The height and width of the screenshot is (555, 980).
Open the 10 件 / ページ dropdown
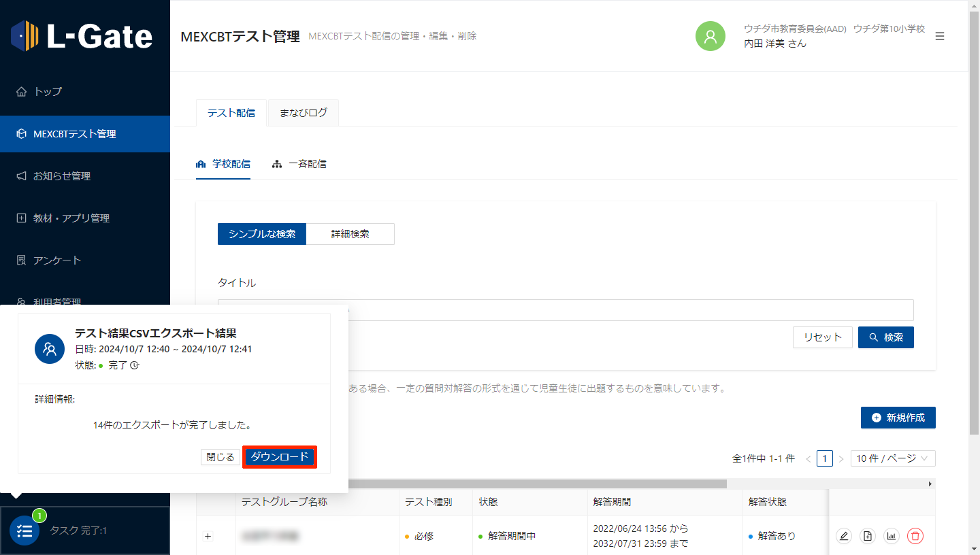[x=892, y=458]
